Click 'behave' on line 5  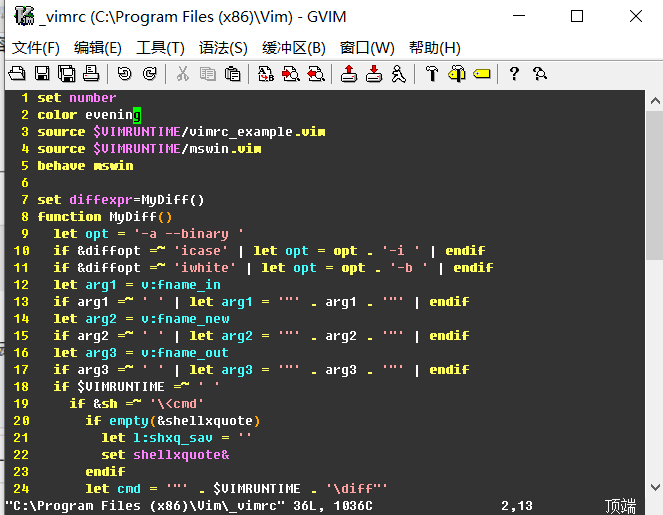61,166
